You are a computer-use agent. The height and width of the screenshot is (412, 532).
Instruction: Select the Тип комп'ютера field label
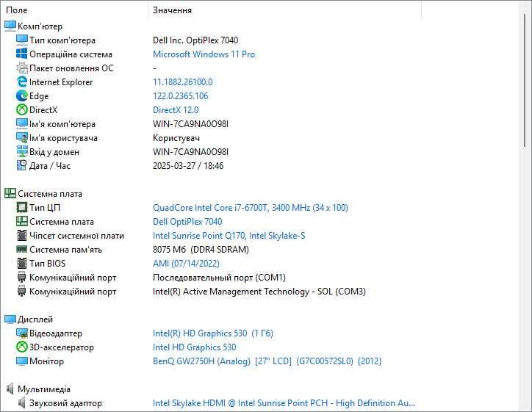point(62,40)
